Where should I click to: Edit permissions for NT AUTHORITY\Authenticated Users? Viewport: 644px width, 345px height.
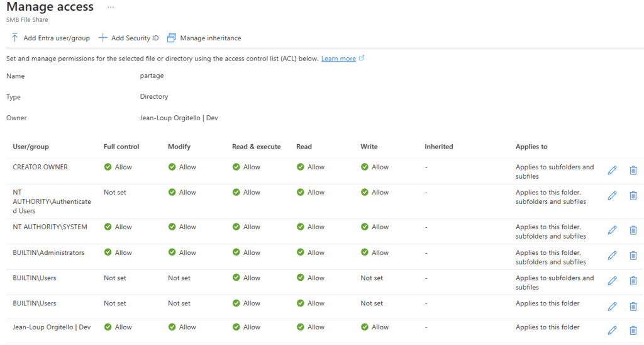(612, 196)
